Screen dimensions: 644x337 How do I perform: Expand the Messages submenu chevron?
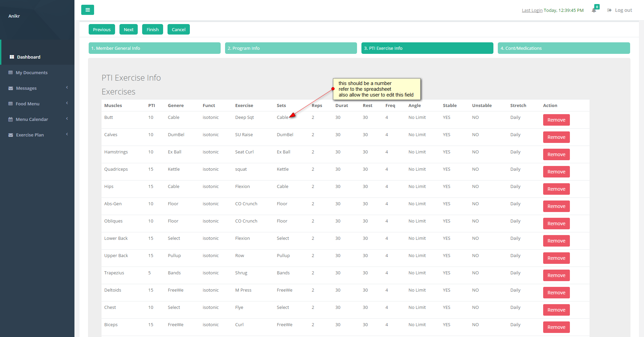67,88
